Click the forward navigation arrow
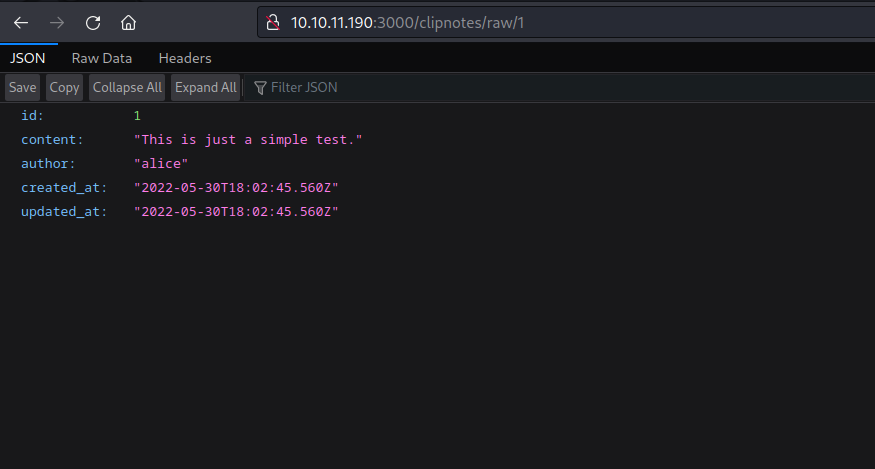 pos(57,22)
